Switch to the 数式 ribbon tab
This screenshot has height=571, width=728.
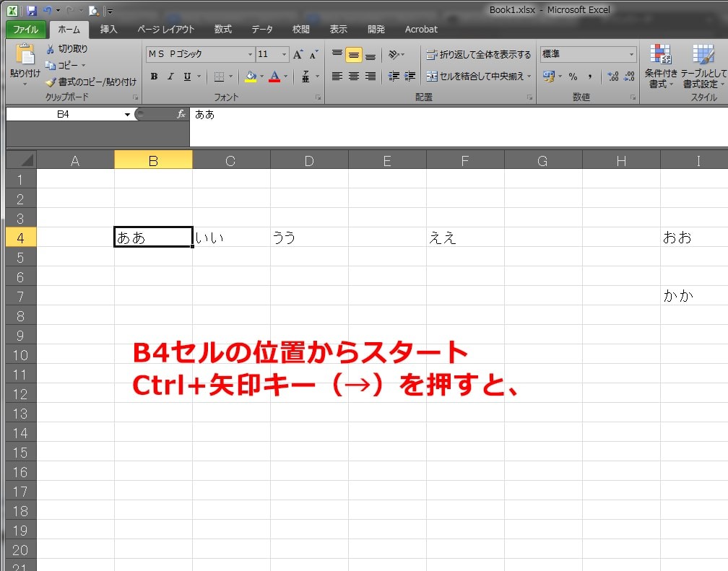222,30
